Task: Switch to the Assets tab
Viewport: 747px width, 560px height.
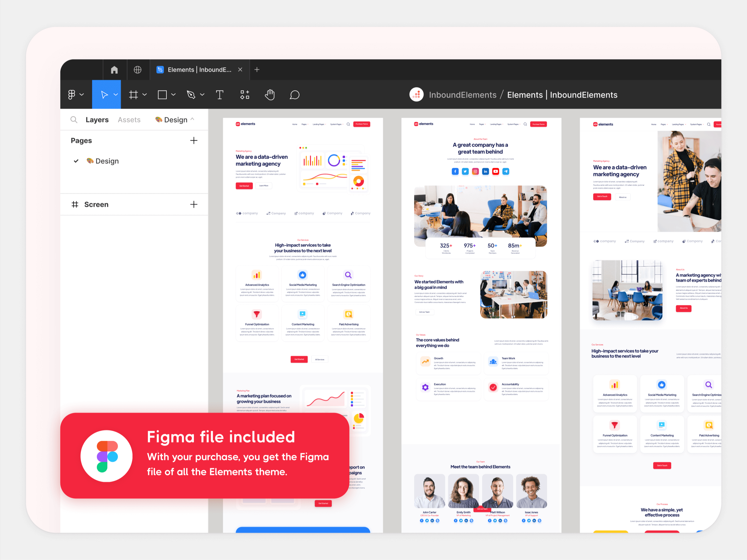Action: coord(129,119)
